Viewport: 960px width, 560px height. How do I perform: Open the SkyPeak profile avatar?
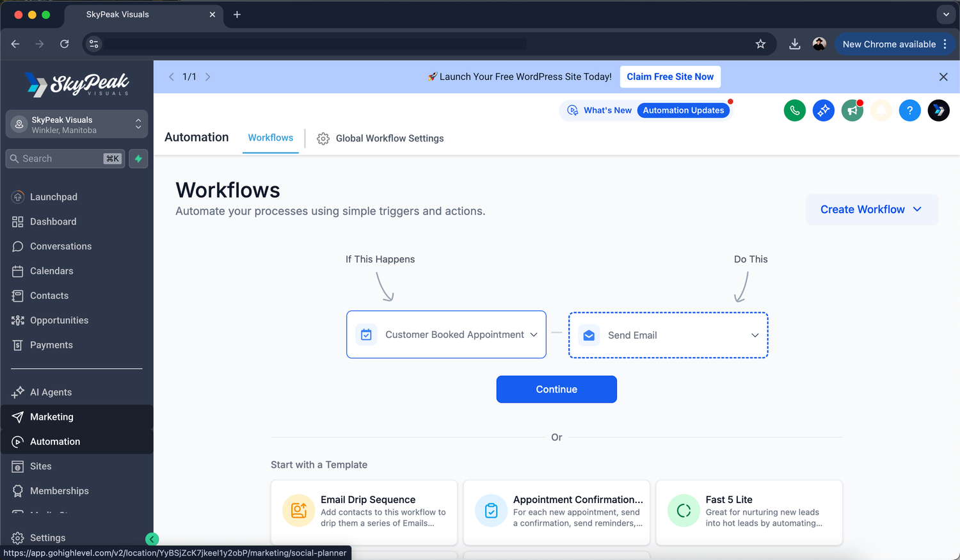[x=939, y=110]
